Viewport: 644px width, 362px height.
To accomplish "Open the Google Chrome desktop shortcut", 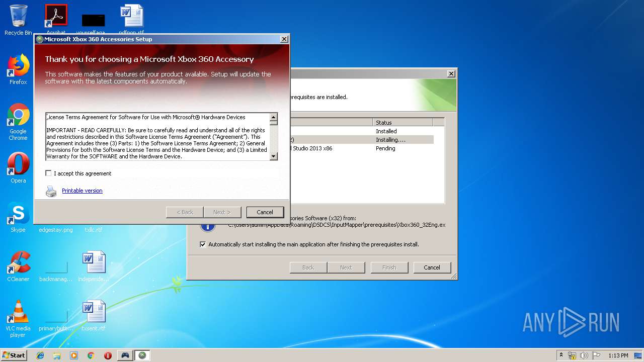I will point(18,122).
